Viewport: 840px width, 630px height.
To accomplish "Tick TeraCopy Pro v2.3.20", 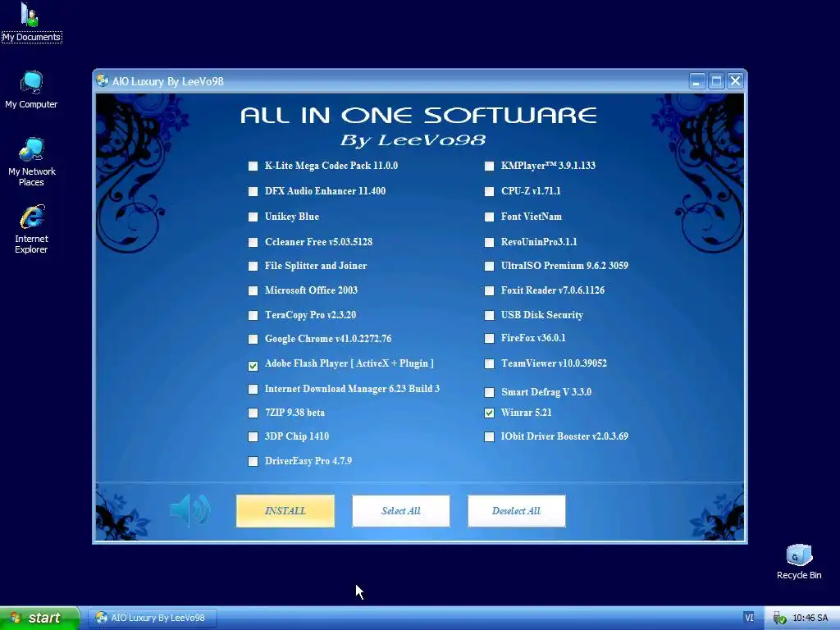I will coord(253,316).
